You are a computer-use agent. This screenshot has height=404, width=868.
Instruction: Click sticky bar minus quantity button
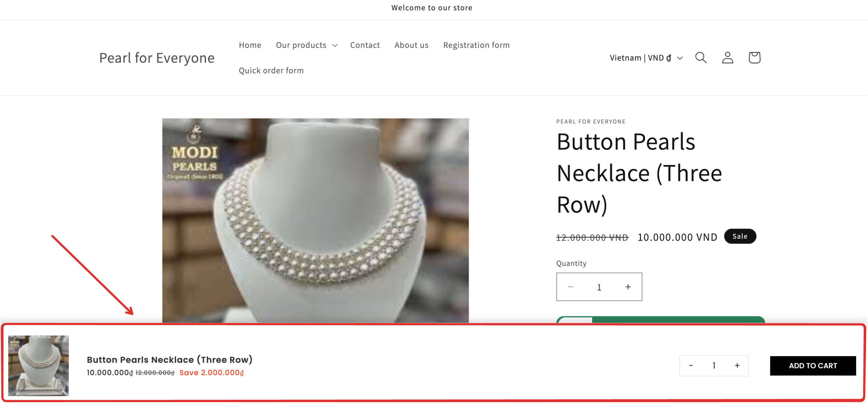click(691, 365)
